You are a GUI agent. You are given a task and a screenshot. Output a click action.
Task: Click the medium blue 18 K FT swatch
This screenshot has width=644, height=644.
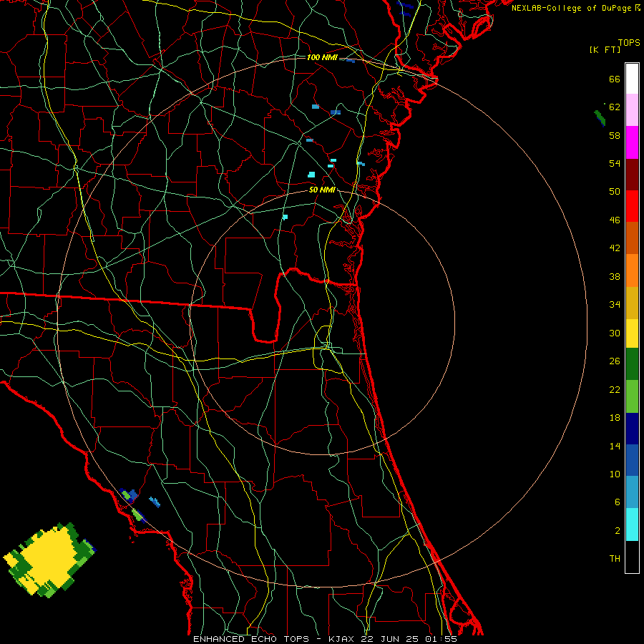[632, 460]
